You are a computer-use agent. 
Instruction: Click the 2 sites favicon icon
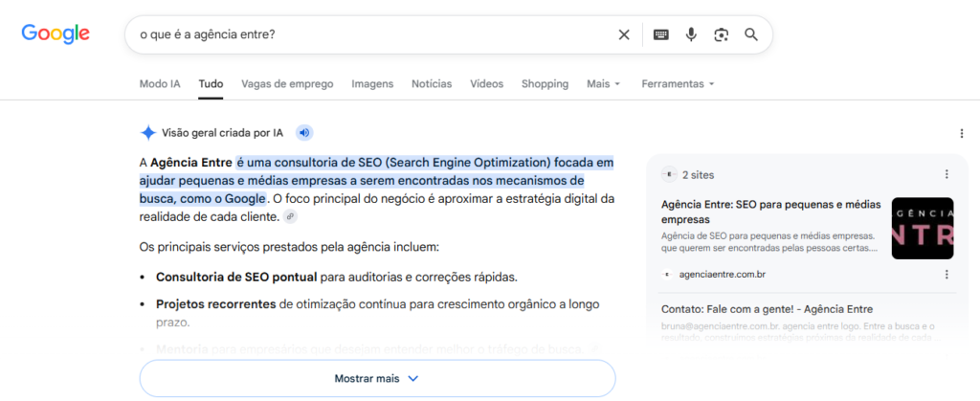click(669, 175)
